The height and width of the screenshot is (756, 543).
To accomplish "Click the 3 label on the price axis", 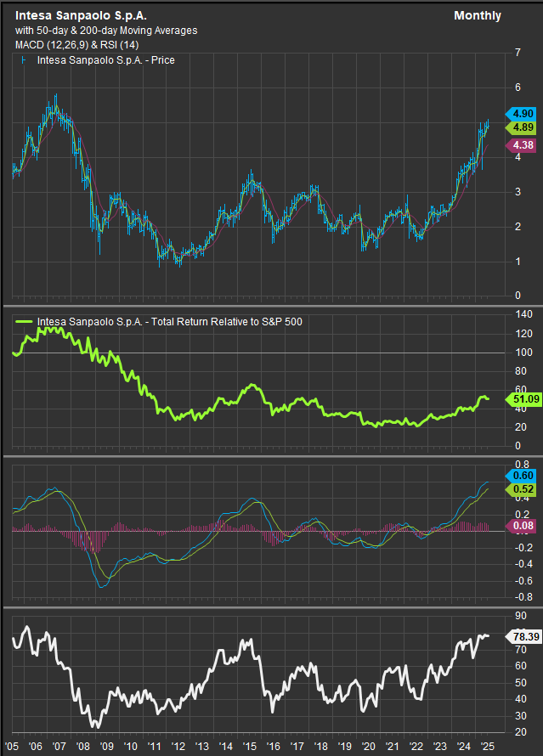I will pyautogui.click(x=518, y=192).
